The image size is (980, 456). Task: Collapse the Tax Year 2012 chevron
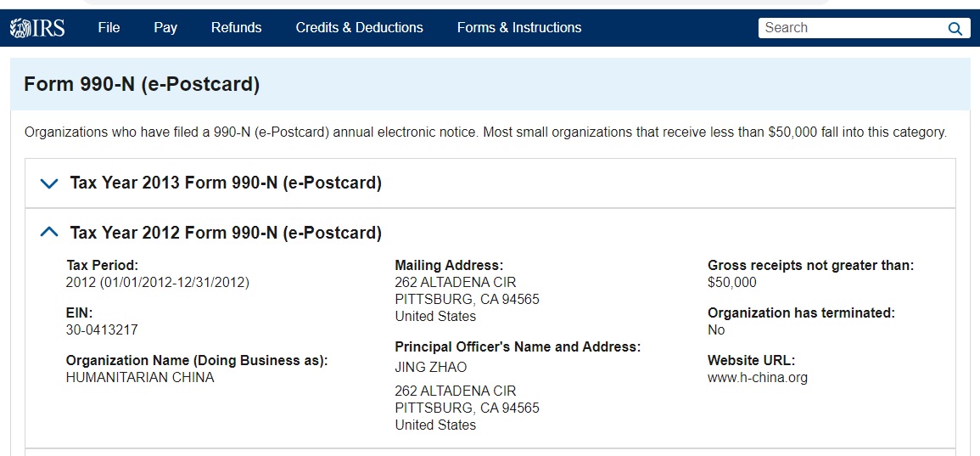[49, 232]
